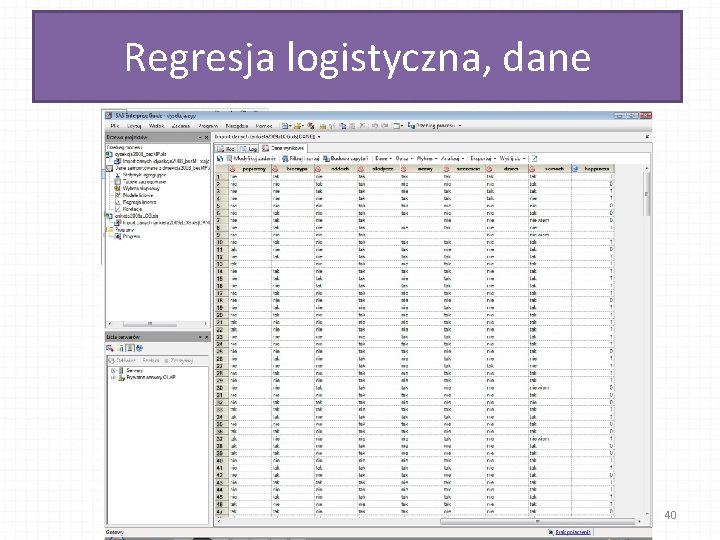This screenshot has width=720, height=540.
Task: Click the blue globe icon in Lista serwerów toolbar
Action: click(140, 348)
